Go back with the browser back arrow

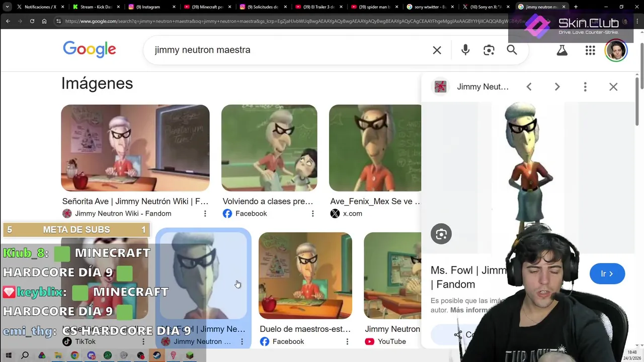click(x=8, y=21)
